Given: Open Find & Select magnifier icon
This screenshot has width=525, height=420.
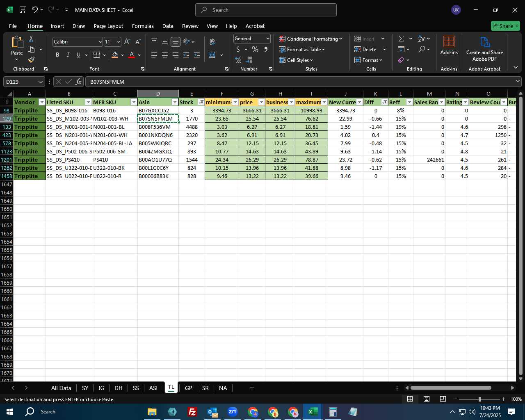Looking at the screenshot, I should tap(422, 49).
